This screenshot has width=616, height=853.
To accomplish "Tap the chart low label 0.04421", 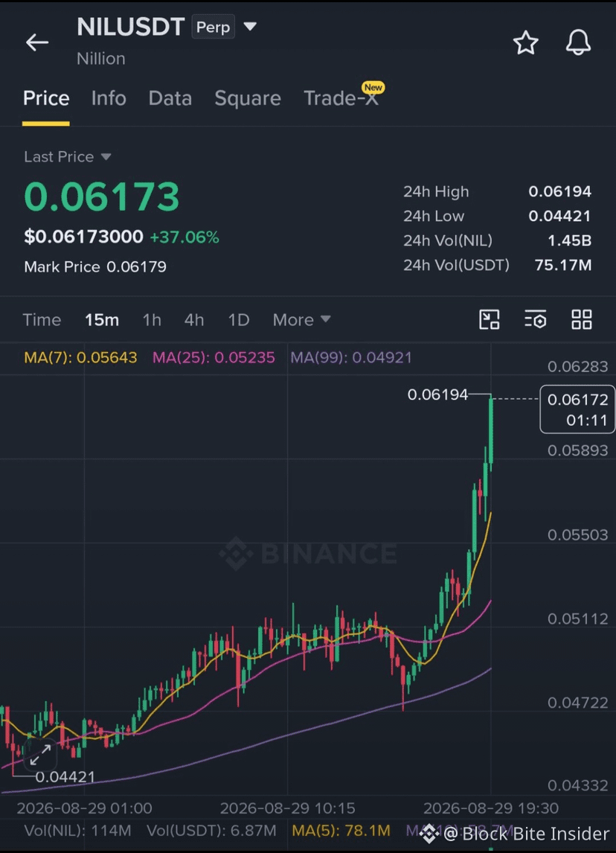I will [x=65, y=777].
